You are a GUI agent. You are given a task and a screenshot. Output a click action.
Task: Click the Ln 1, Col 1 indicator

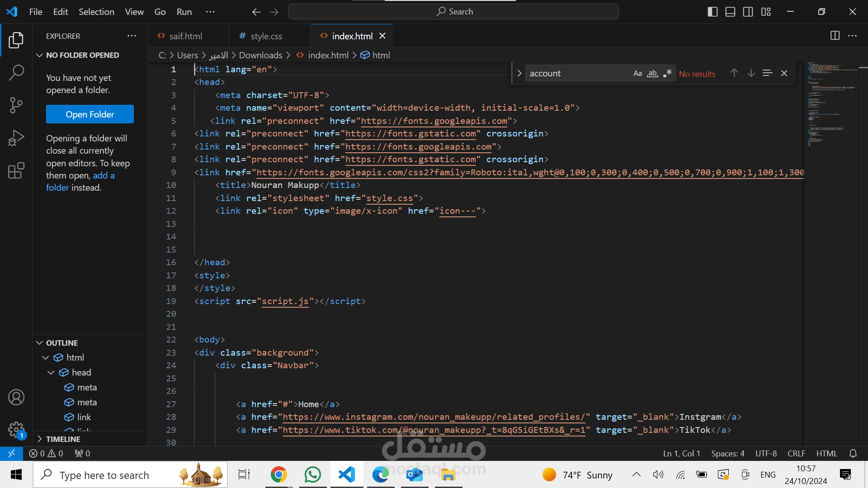[x=681, y=453]
